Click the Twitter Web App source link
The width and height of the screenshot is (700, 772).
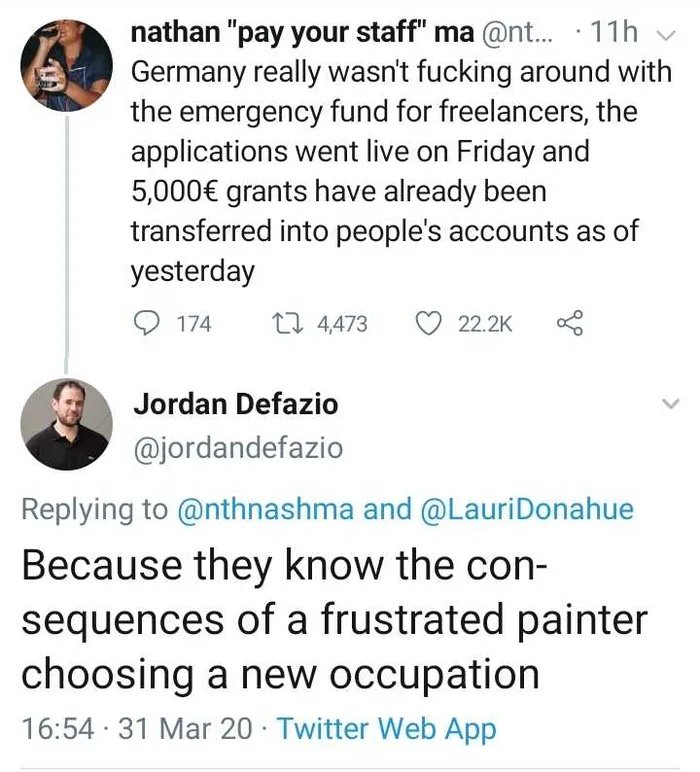click(x=386, y=728)
